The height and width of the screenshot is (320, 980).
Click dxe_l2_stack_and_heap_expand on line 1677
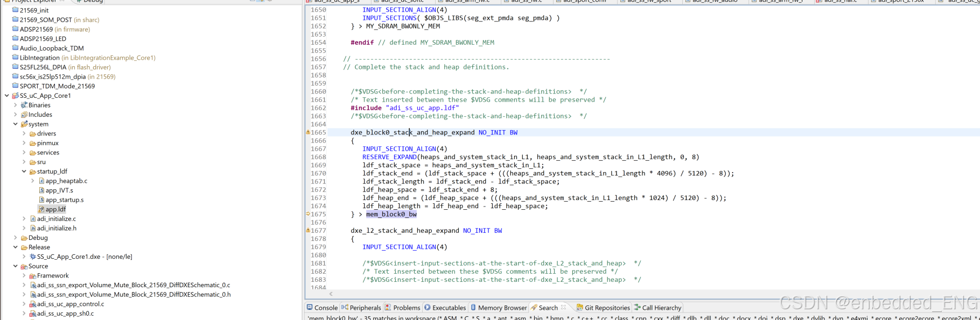(x=405, y=231)
